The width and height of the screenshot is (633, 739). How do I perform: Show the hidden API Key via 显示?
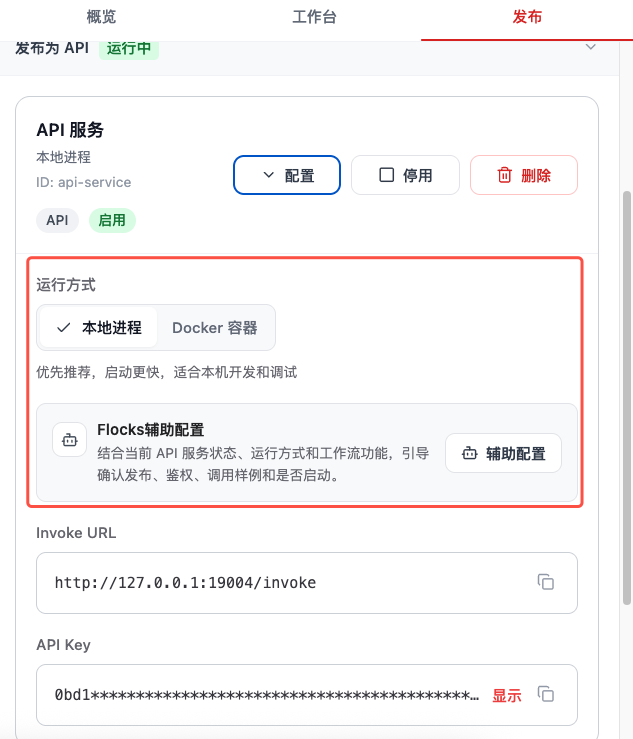coord(507,695)
